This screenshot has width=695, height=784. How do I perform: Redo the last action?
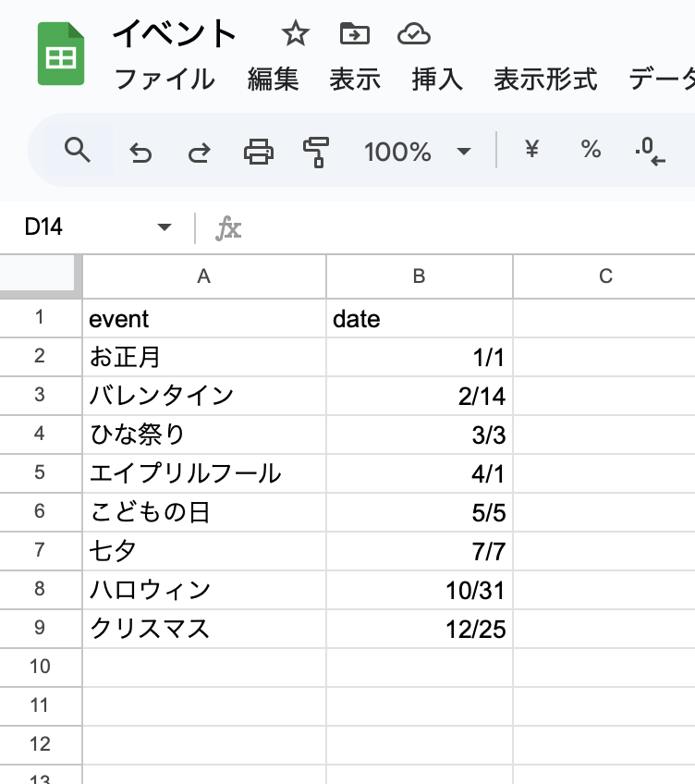click(x=200, y=152)
